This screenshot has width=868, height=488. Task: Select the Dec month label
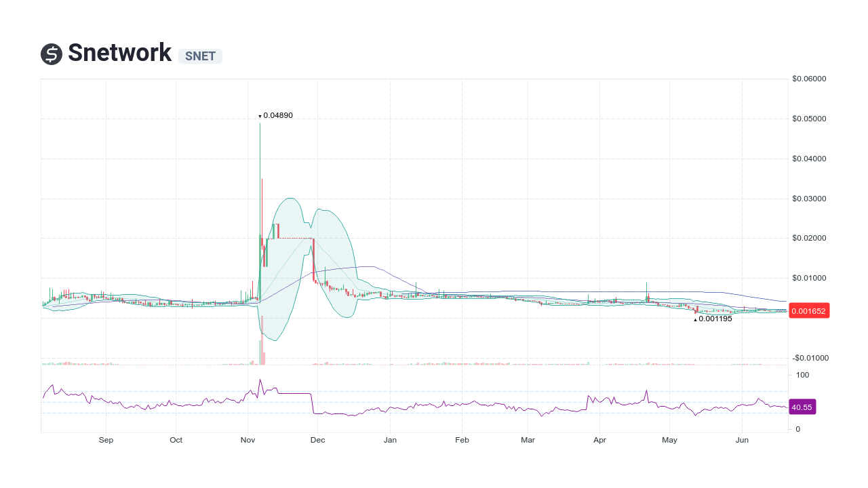(317, 440)
